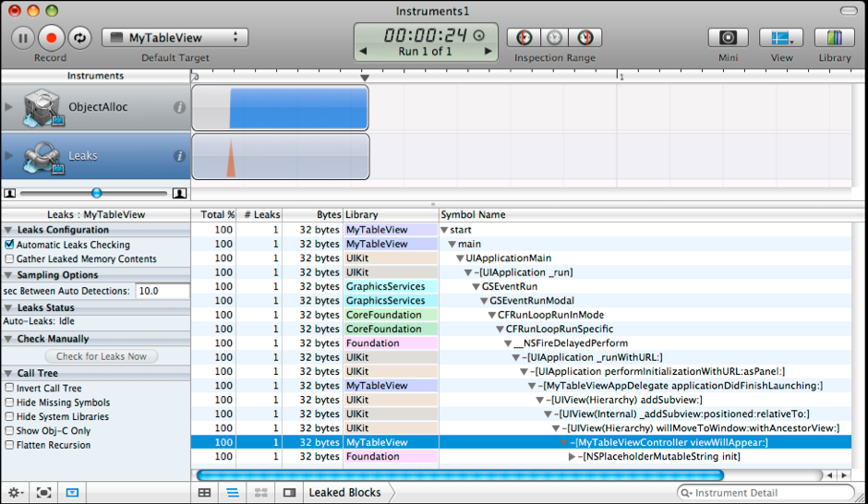Toggle full screen detail icon
The image size is (868, 504).
[x=43, y=492]
